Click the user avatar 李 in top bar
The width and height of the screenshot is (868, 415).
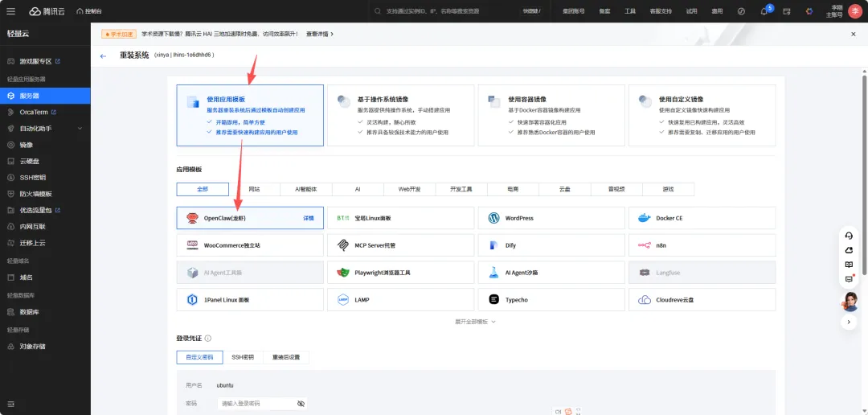coord(855,11)
